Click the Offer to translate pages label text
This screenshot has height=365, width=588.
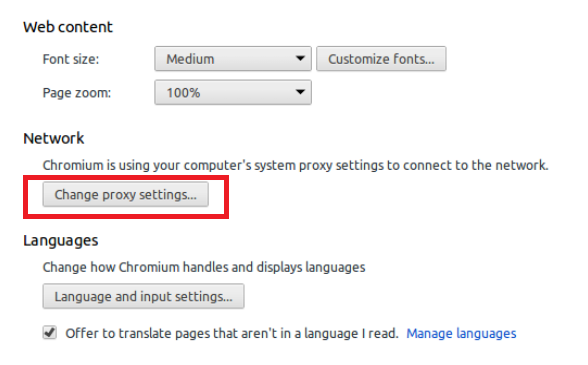[232, 333]
